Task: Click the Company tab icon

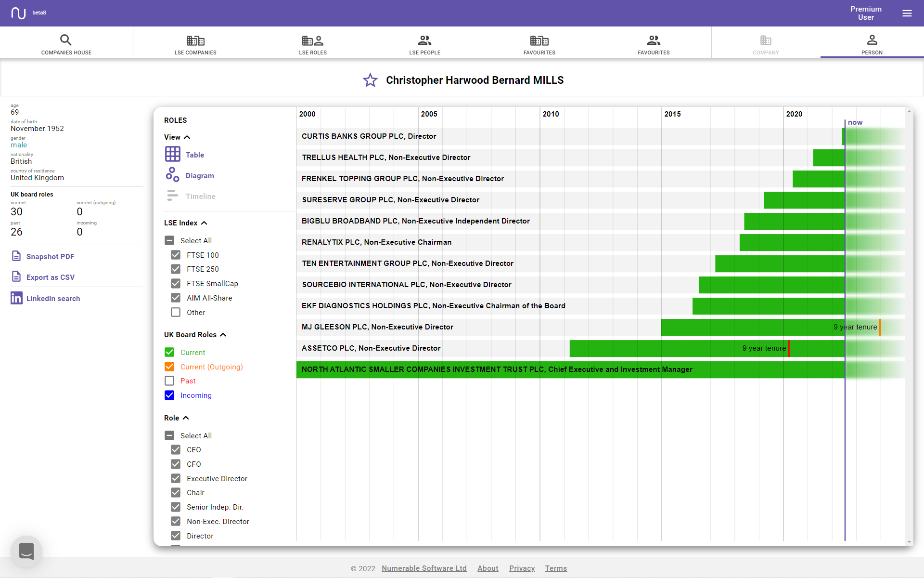Action: click(x=766, y=40)
